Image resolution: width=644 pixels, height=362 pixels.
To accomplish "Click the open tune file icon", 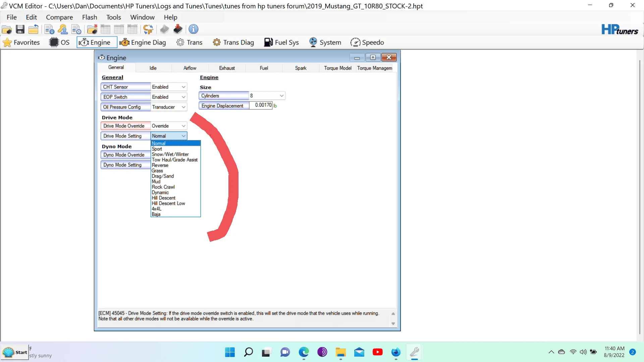I will coord(7,29).
